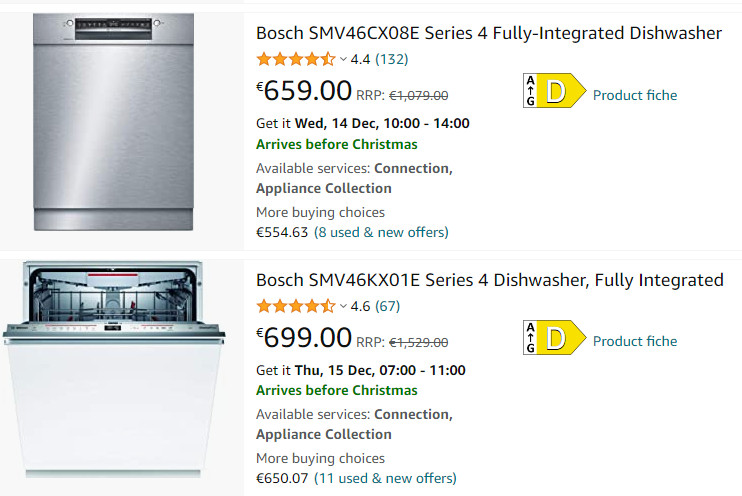Click the RRP €1,529.00 strikethrough price
The width and height of the screenshot is (742, 496).
(x=418, y=341)
